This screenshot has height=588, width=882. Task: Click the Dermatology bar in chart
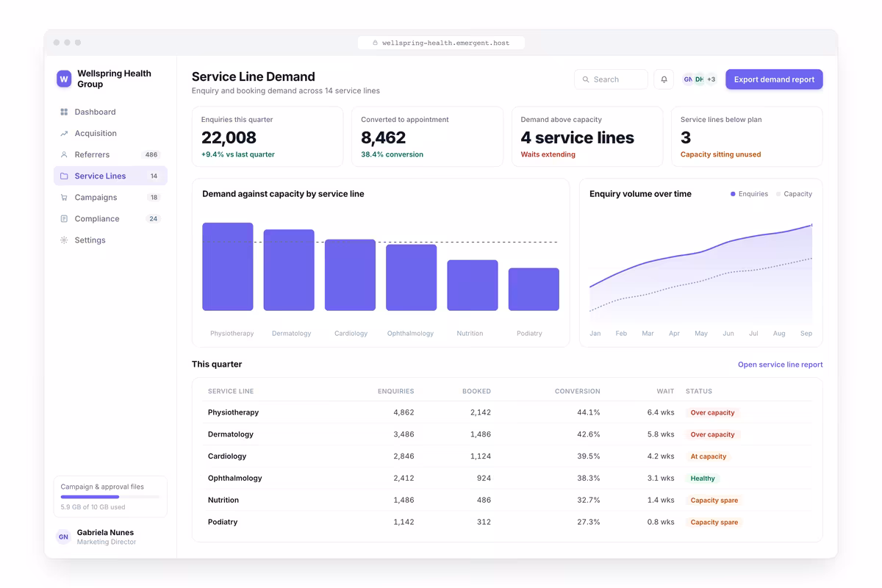click(x=289, y=270)
